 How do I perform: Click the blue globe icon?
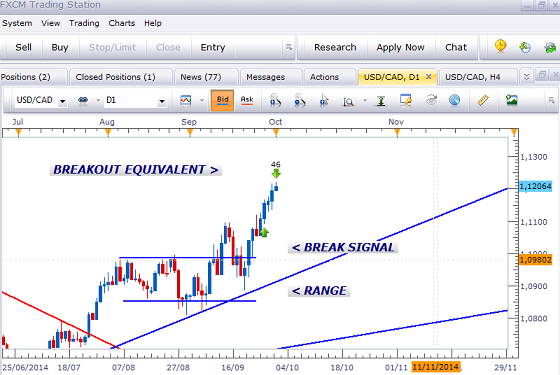click(455, 101)
